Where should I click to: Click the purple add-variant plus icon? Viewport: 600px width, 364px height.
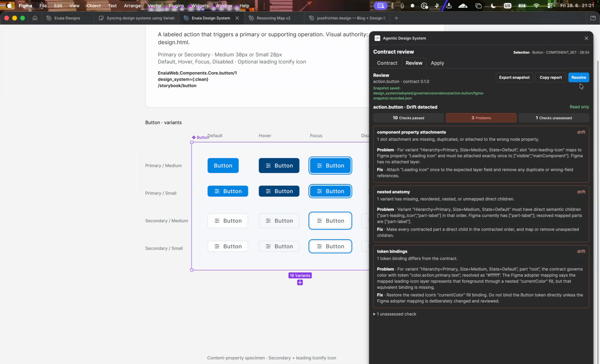tap(300, 283)
